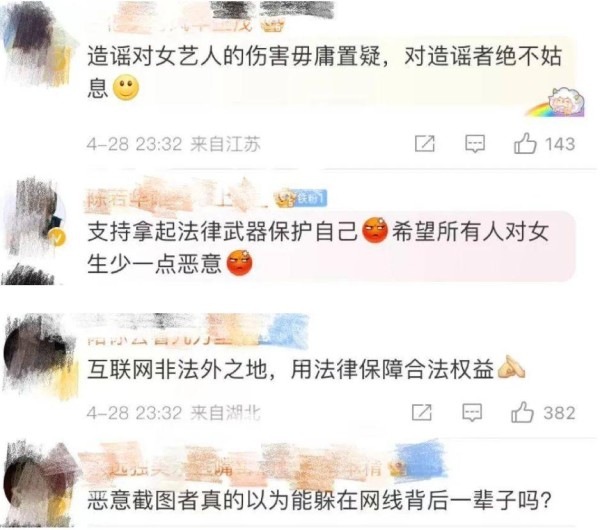600x530 pixels.
Task: Click yellow verified badge on second avatar
Action: click(59, 238)
